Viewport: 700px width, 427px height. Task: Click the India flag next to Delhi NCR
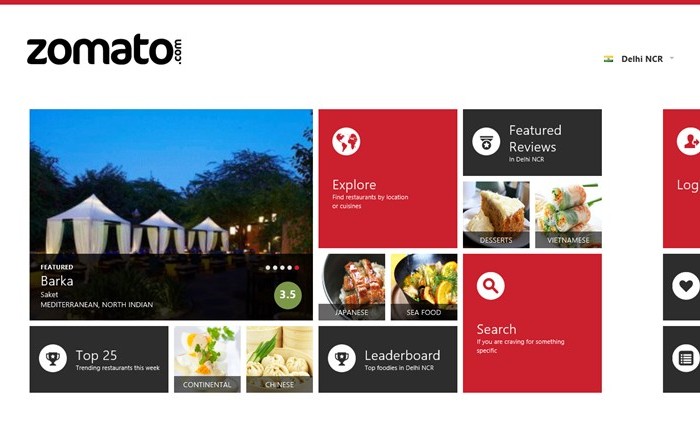(x=608, y=59)
